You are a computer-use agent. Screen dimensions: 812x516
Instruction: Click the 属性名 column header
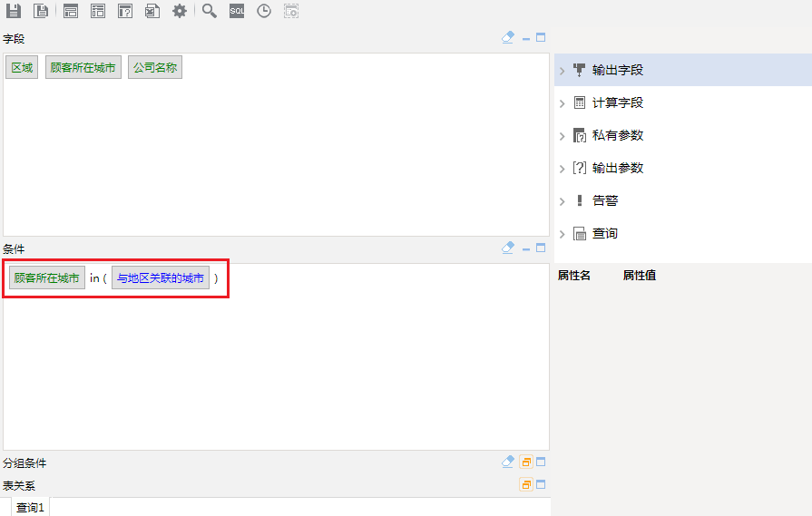[573, 276]
